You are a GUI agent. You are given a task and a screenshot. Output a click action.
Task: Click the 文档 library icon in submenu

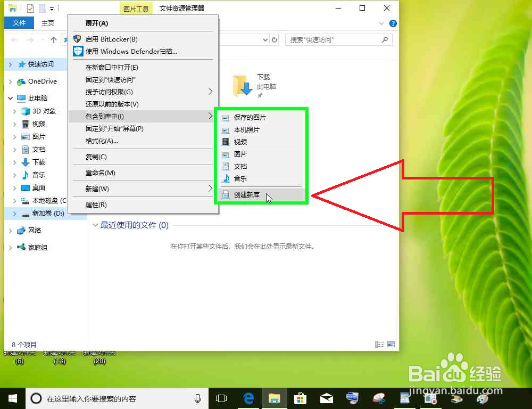point(226,167)
